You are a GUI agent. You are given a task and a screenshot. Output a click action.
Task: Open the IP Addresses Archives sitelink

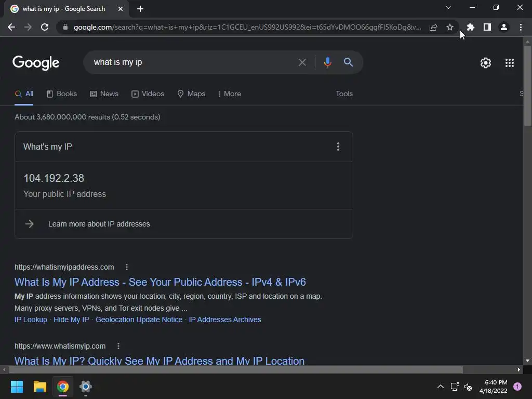tap(225, 320)
